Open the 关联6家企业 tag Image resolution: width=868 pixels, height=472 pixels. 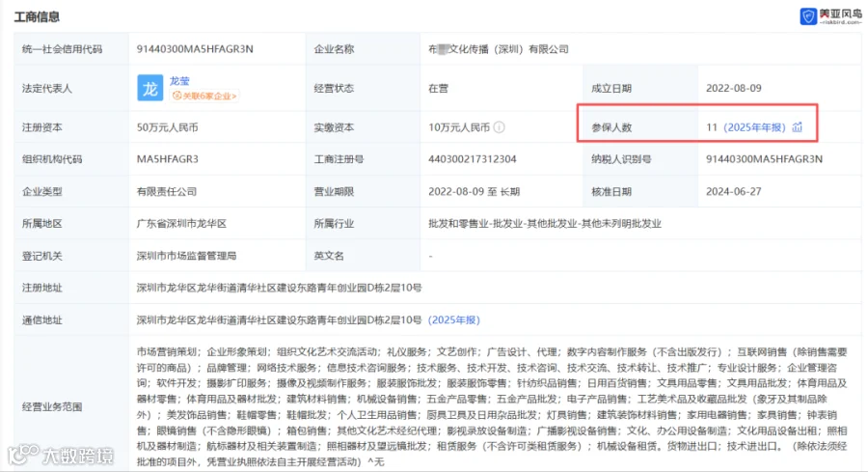click(204, 96)
